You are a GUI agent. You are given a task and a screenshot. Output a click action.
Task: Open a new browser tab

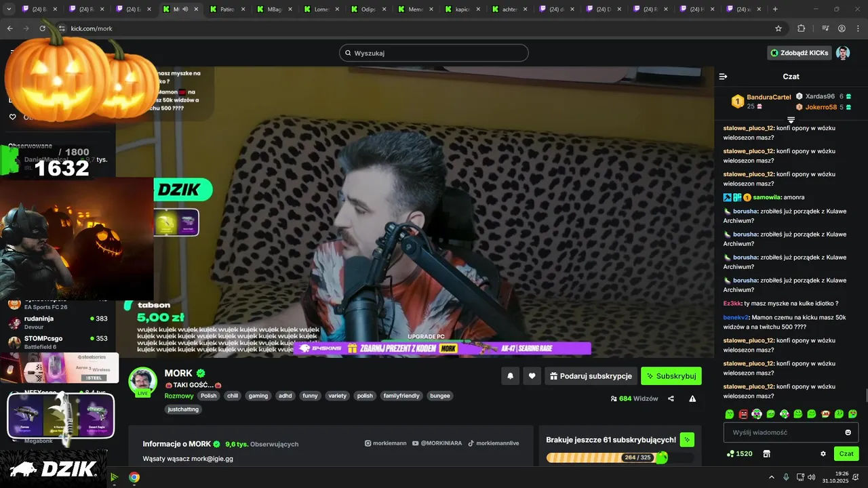[775, 9]
